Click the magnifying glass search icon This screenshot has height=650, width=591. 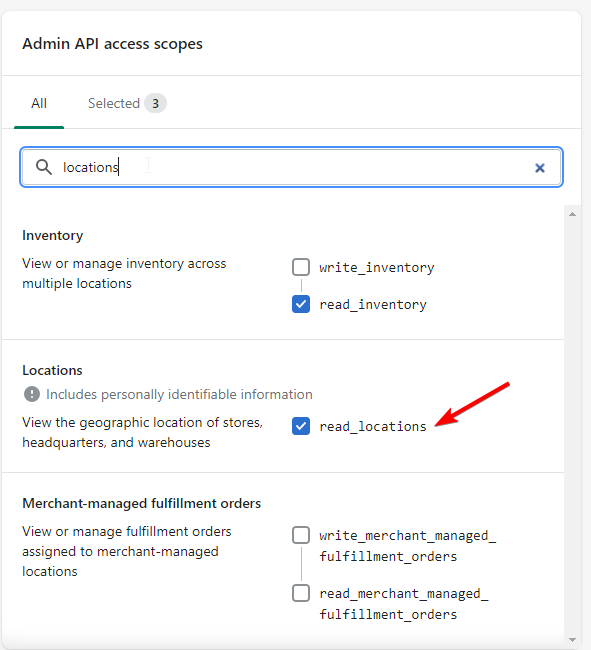pos(44,167)
